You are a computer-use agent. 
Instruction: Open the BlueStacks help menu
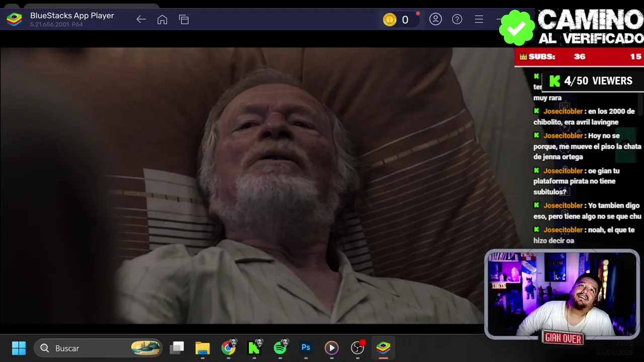pos(457,20)
